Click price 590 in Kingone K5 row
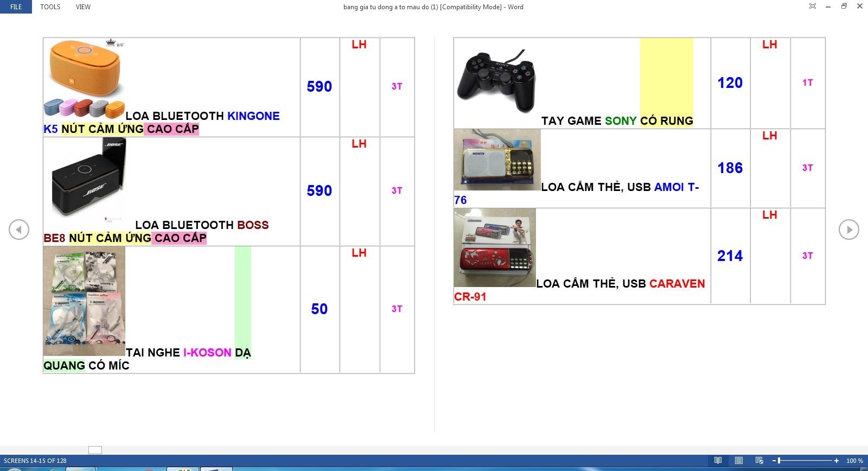Screen dimensions: 868x471 pyautogui.click(x=320, y=86)
